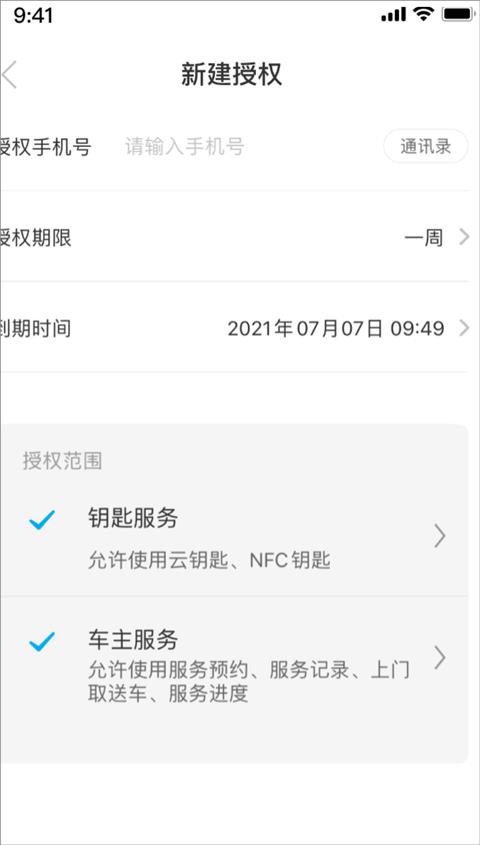Viewport: 480px width, 845px height.
Task: Tap the battery status icon
Action: (458, 15)
